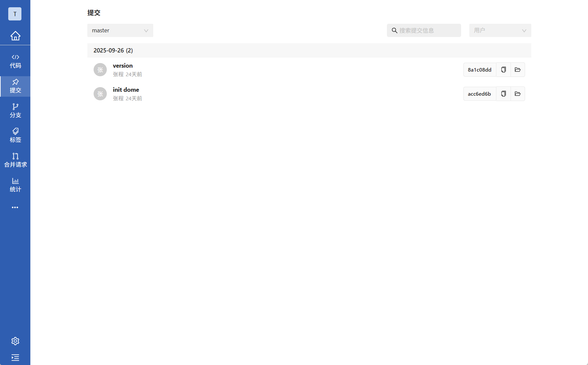The image size is (588, 365).
Task: Open the 标签 (Tags) section
Action: point(15,136)
